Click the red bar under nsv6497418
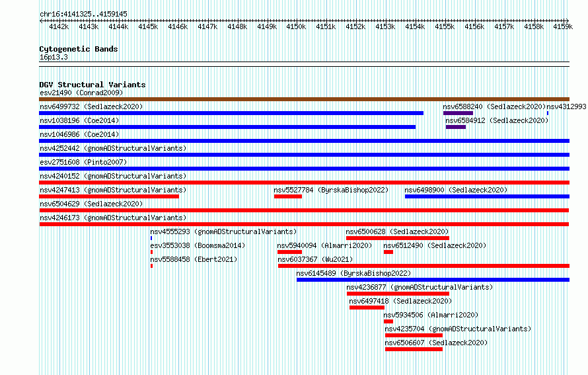This screenshot has height=375, width=588. [x=367, y=308]
